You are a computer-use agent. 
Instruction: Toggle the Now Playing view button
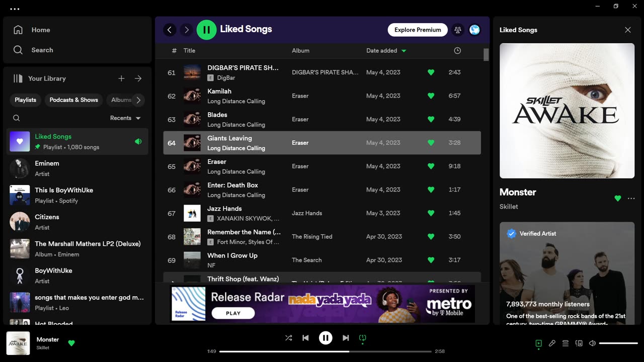coord(538,343)
